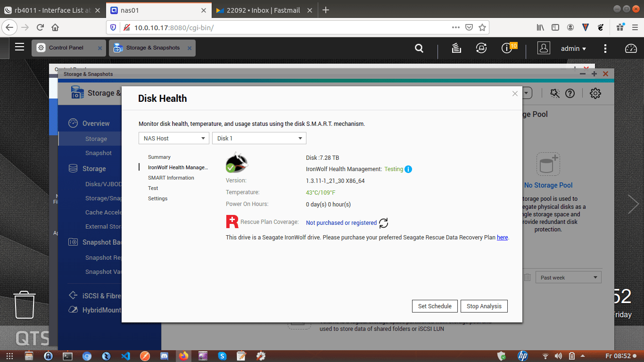Open Storage & Snapshots help icon

(570, 93)
